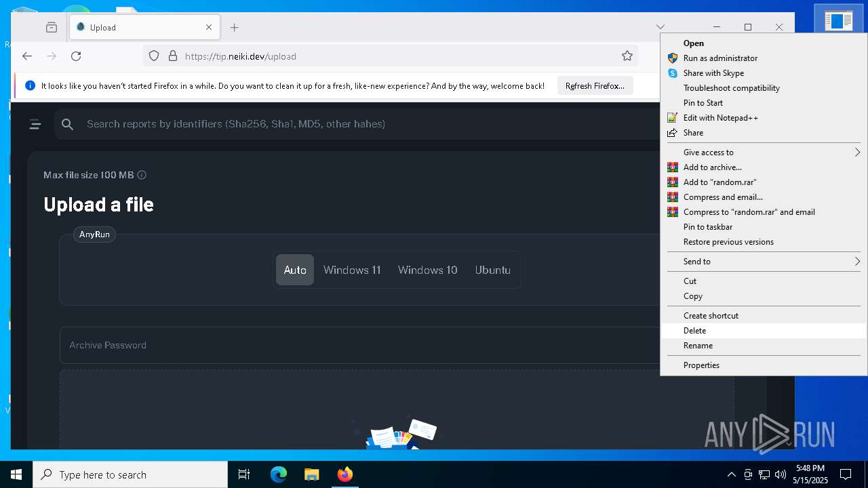868x488 pixels.
Task: Choose Edit with Notepad++
Action: tap(764, 118)
